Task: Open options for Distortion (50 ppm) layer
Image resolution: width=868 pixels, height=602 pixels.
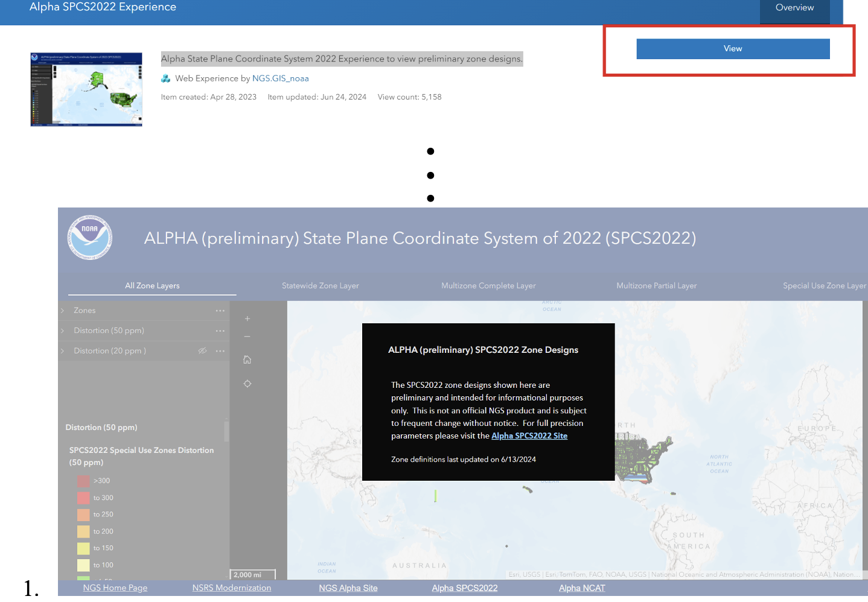Action: coord(220,331)
